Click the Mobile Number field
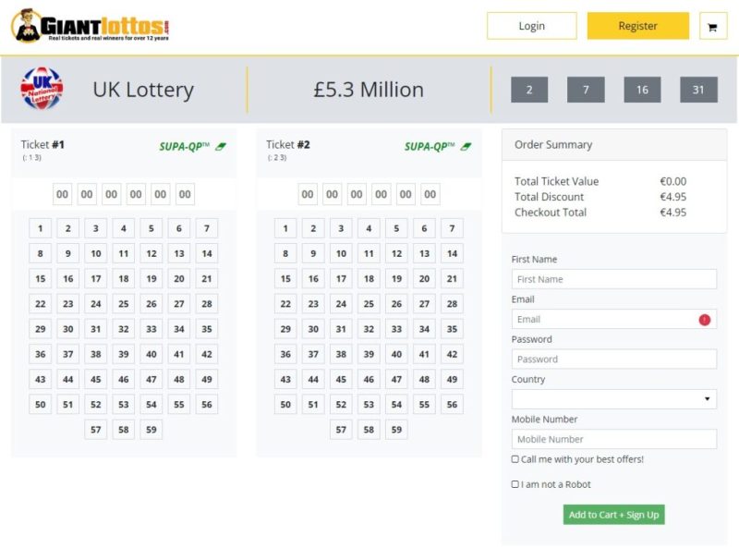The width and height of the screenshot is (739, 560). coord(613,439)
